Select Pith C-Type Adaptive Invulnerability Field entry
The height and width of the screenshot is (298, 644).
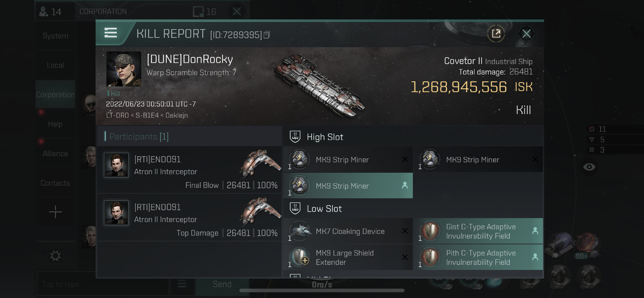(478, 257)
